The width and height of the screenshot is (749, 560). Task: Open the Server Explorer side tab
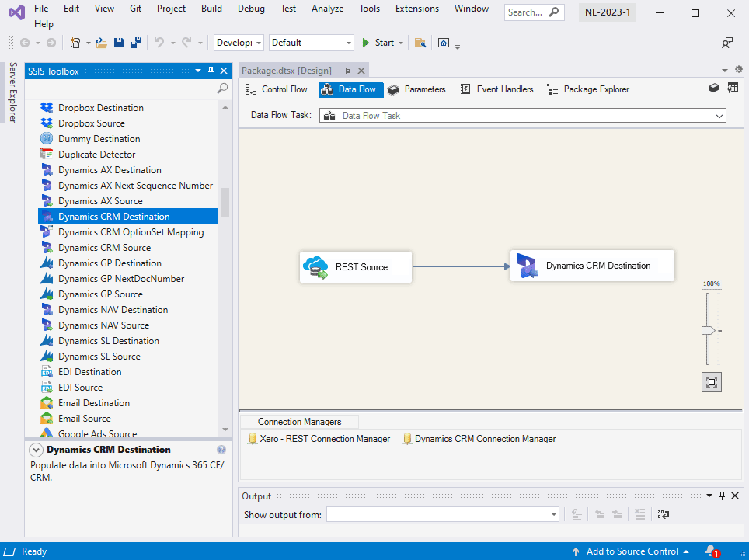(x=13, y=92)
